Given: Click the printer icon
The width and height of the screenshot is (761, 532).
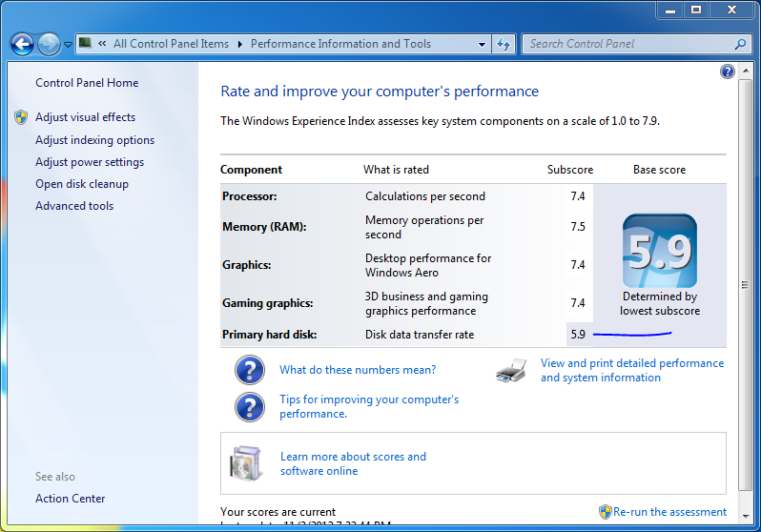Looking at the screenshot, I should click(x=511, y=370).
